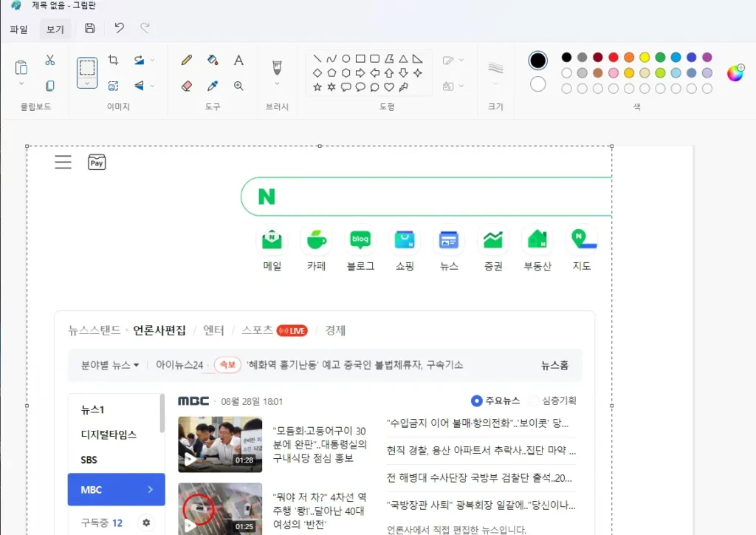
Task: Draw a heart using the heart shape
Action: click(389, 87)
